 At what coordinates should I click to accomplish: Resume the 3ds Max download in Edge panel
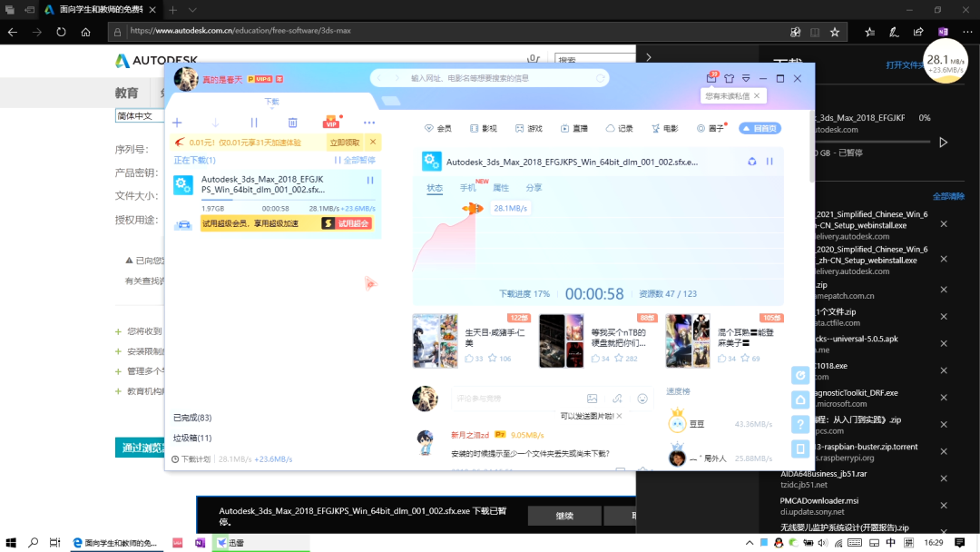pyautogui.click(x=943, y=143)
